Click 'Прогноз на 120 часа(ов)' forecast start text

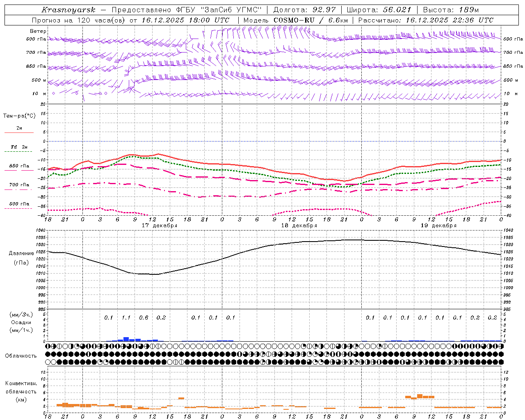tap(79, 20)
